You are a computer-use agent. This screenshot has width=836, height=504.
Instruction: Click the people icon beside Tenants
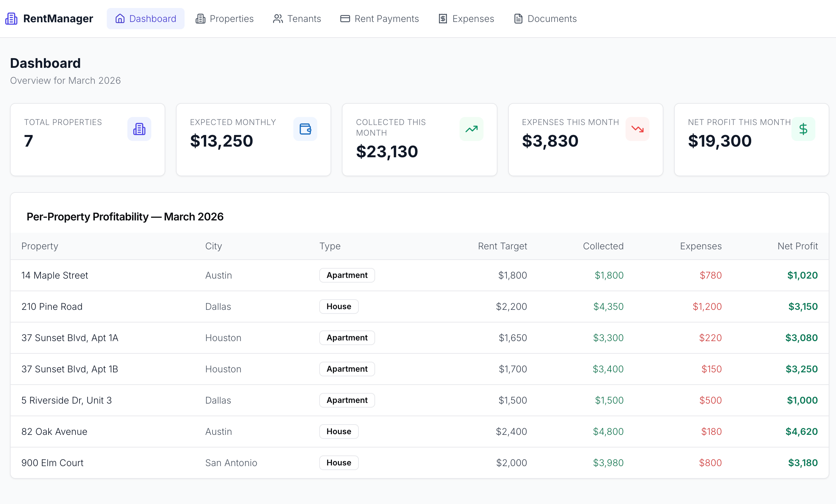278,19
